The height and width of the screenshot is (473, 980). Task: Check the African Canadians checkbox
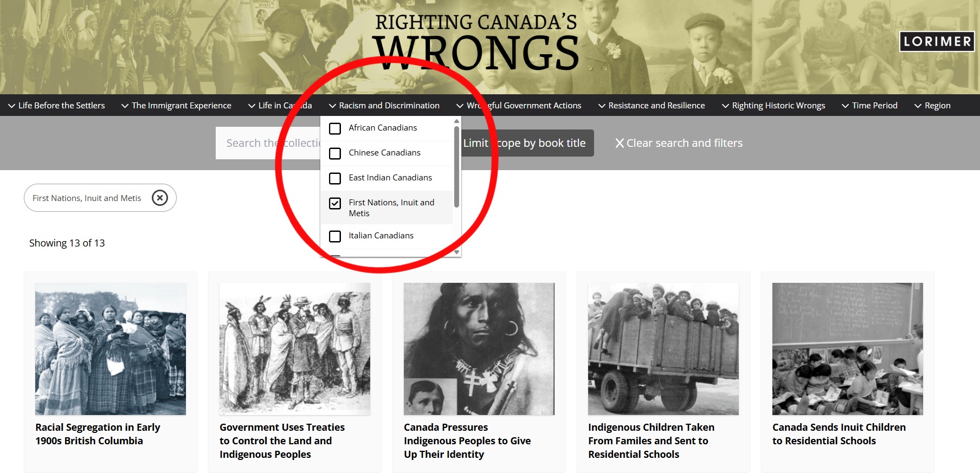click(335, 128)
